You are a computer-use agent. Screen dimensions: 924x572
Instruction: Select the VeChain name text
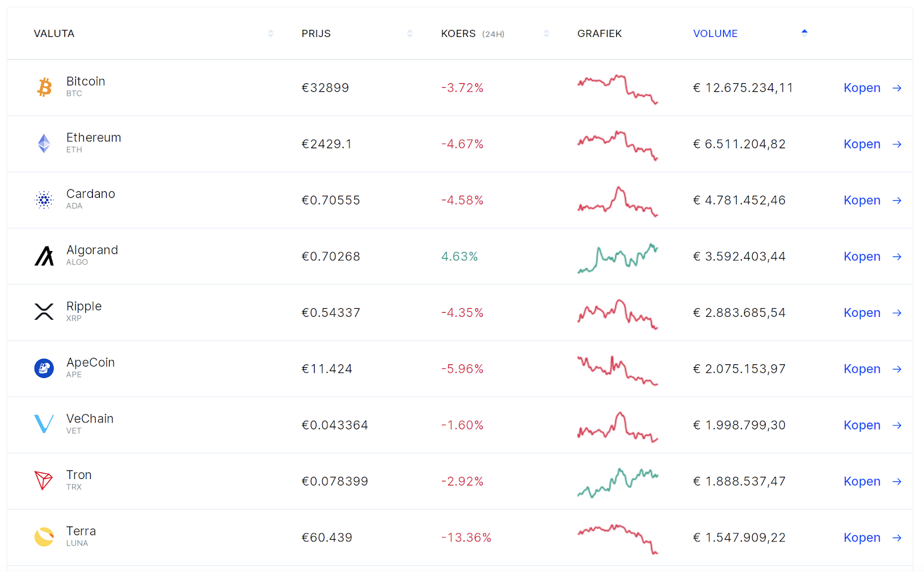point(90,418)
